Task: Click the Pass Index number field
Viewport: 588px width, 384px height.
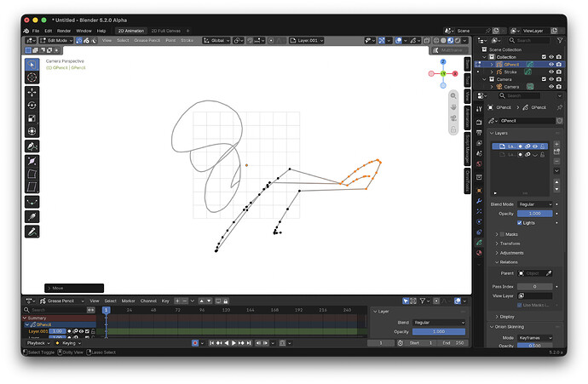Action: coord(535,287)
